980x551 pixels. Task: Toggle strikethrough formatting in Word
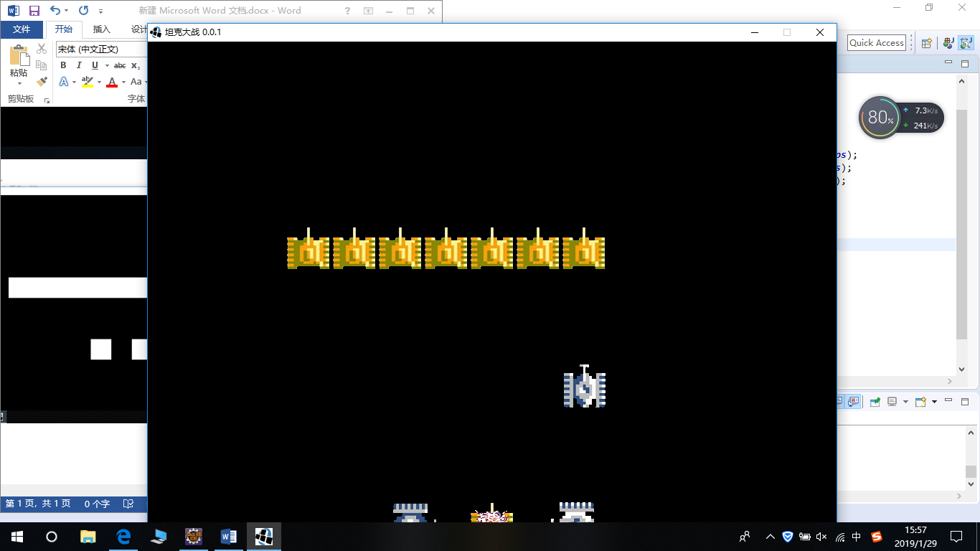pos(120,65)
